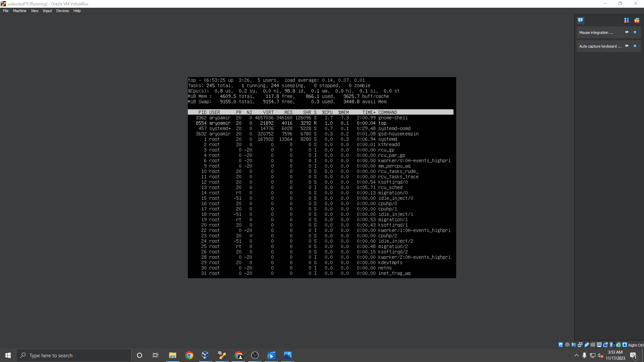This screenshot has width=644, height=362.
Task: Click the muted volume tray icon
Action: 601,355
